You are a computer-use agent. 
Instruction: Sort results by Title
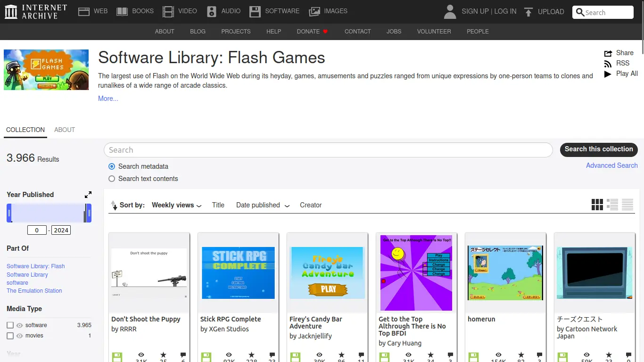[218, 205]
